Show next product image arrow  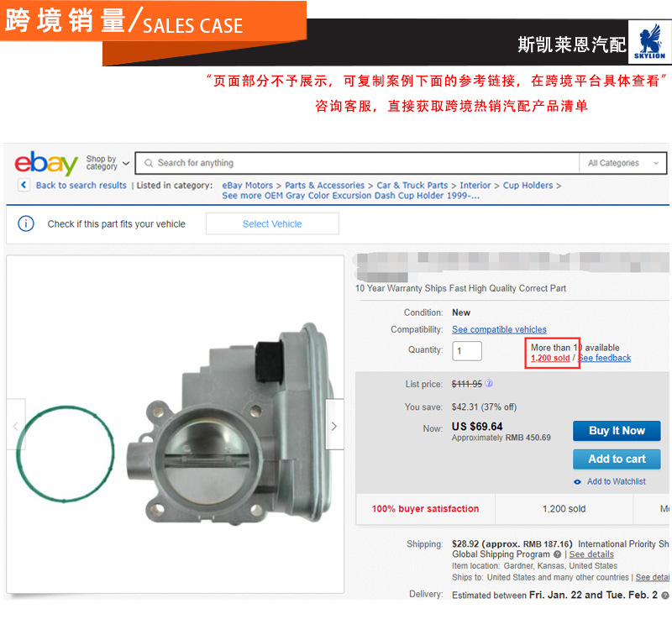click(334, 426)
